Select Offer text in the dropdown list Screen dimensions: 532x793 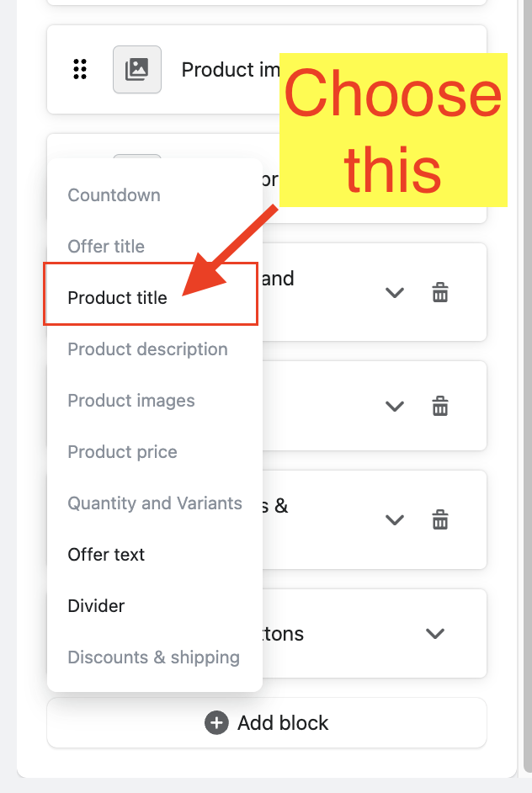click(x=107, y=555)
